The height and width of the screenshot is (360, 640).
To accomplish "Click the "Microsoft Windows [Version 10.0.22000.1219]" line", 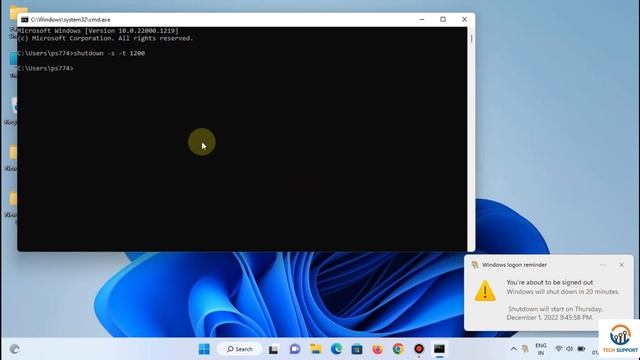I will coord(98,31).
